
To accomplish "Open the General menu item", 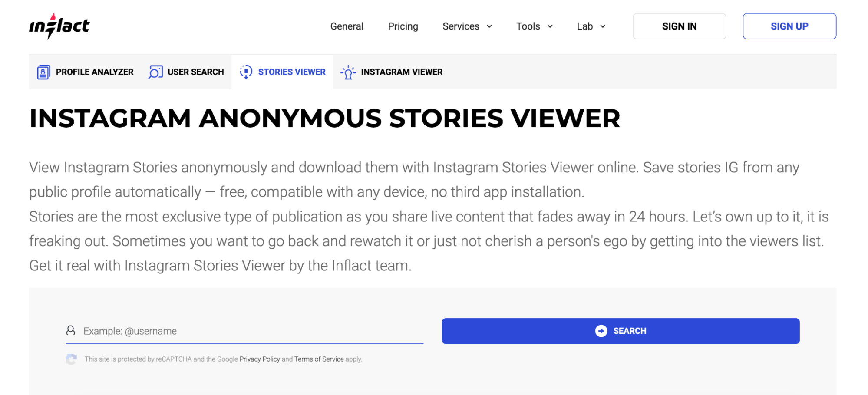I will click(347, 26).
